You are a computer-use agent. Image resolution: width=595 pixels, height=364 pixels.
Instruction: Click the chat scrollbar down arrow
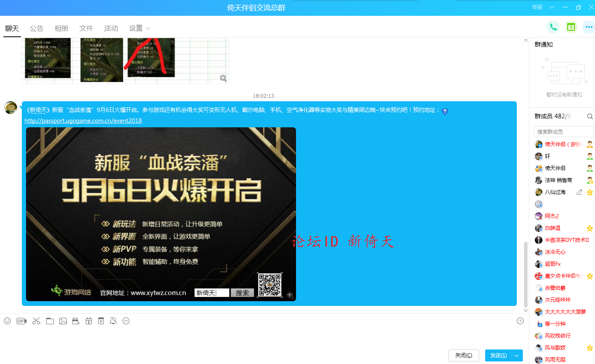(x=526, y=309)
